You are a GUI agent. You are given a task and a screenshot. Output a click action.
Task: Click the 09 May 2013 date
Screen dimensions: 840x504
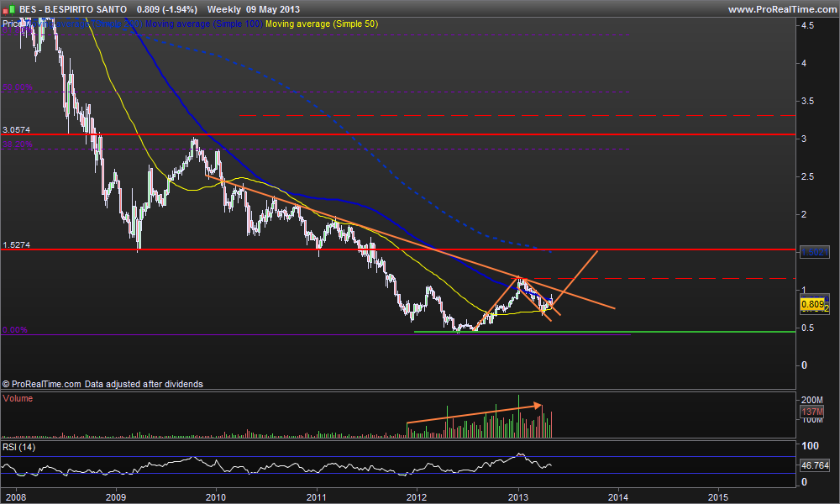pyautogui.click(x=273, y=9)
